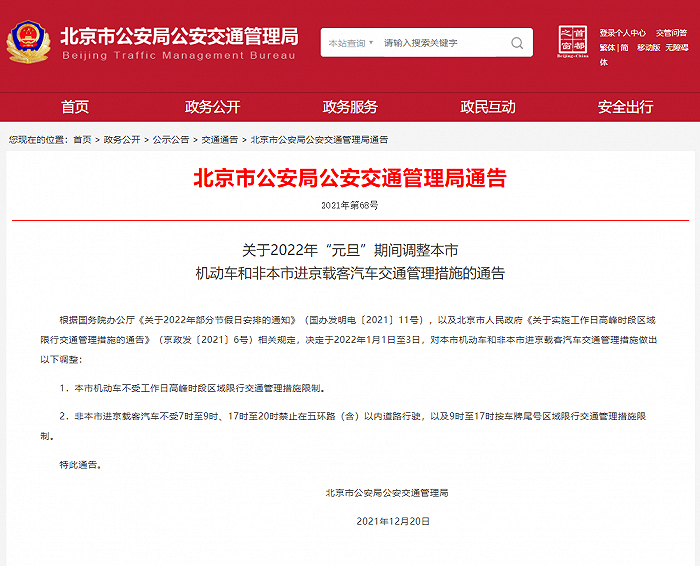Open the 本站查询 search scope dropdown
Viewport: 700px width, 566px height.
351,43
